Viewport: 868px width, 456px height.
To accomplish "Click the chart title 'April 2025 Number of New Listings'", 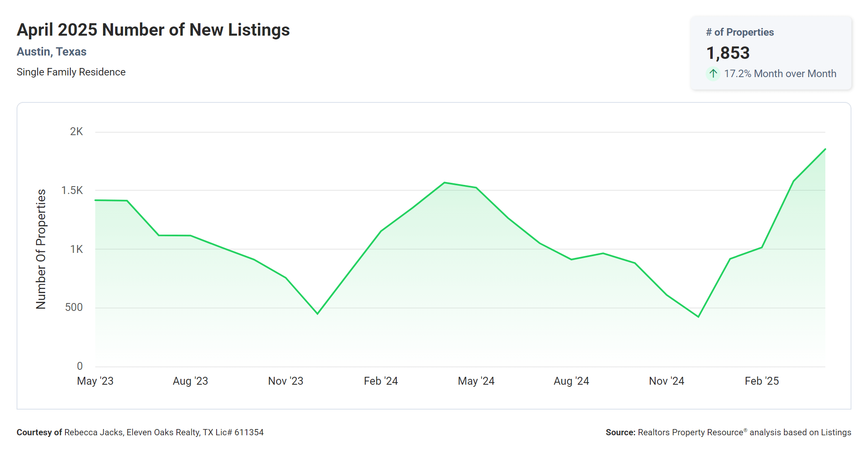I will tap(153, 30).
